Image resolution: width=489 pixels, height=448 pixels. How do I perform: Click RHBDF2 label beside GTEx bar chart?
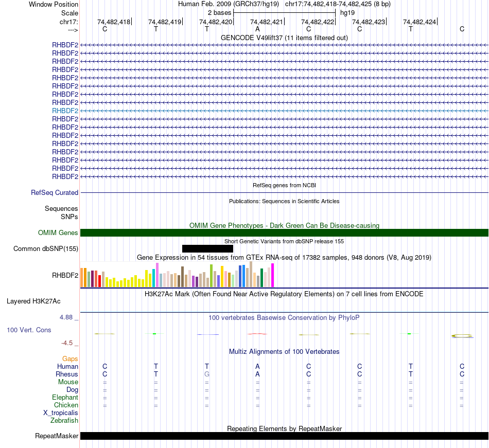[x=65, y=275]
